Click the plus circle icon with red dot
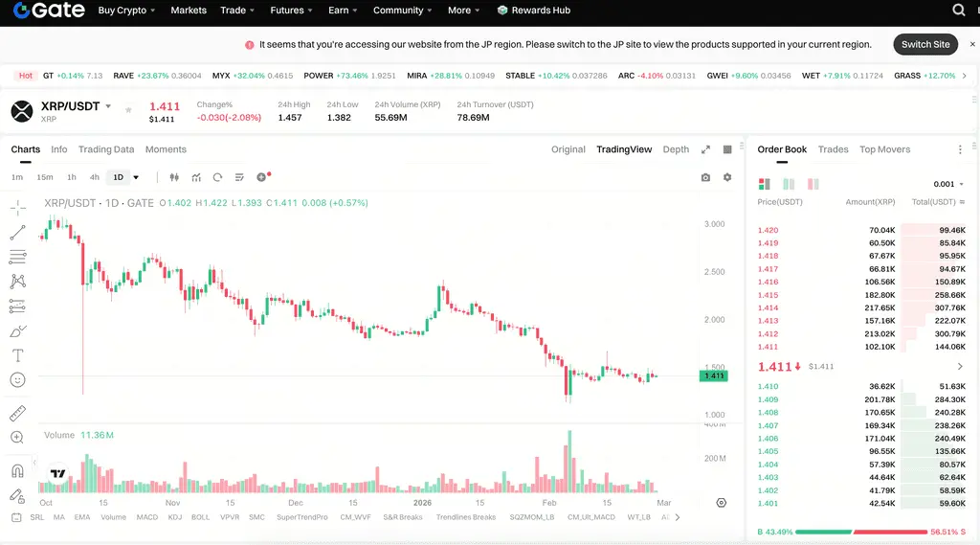 263,177
